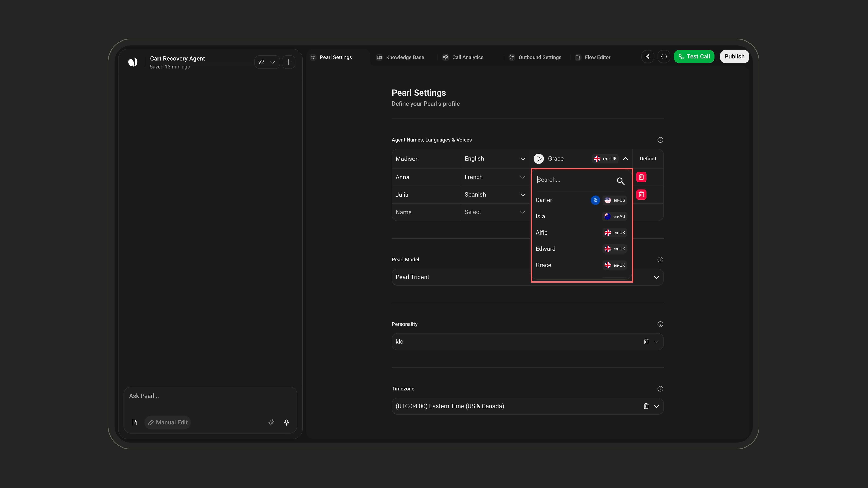The width and height of the screenshot is (868, 488).
Task: Switch to the Call Analytics tab
Action: click(463, 57)
